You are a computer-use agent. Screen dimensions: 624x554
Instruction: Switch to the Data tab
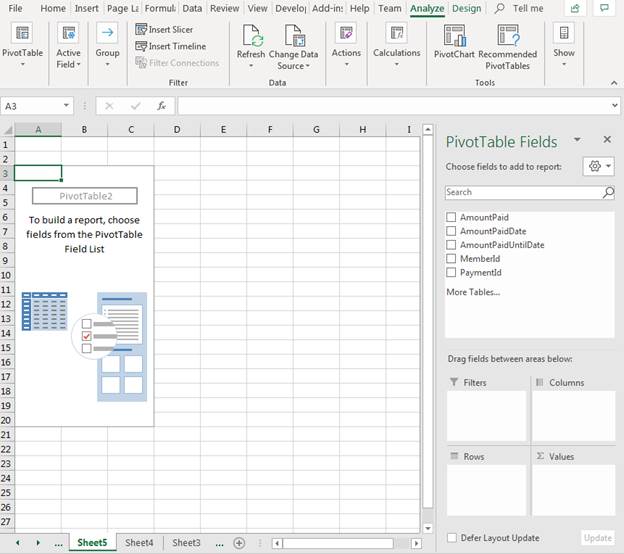[192, 8]
